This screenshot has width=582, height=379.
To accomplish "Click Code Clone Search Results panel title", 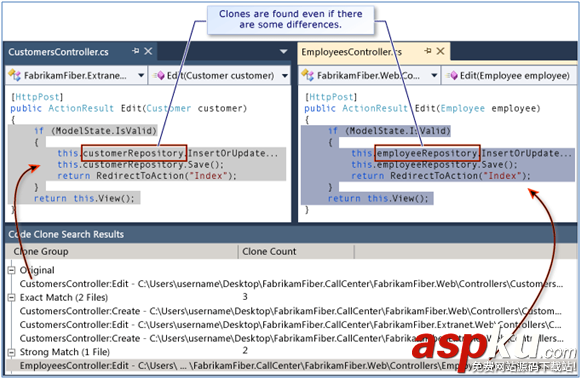I will coord(66,234).
